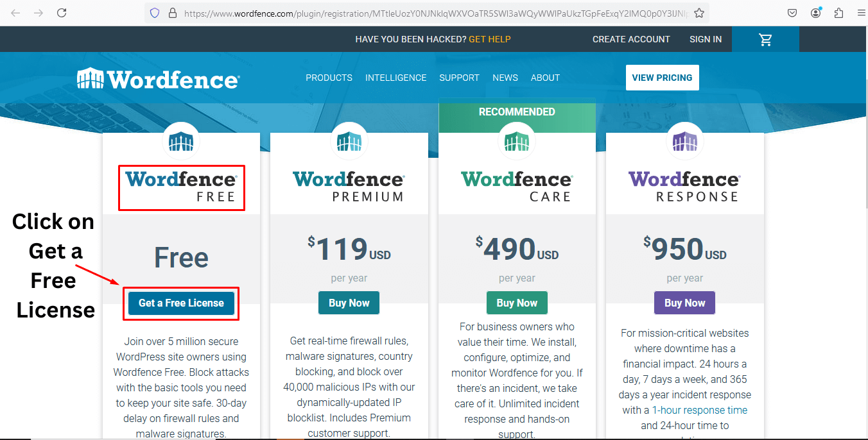This screenshot has width=868, height=440.
Task: Click the Wordfence fence logo in the header
Action: click(91, 78)
